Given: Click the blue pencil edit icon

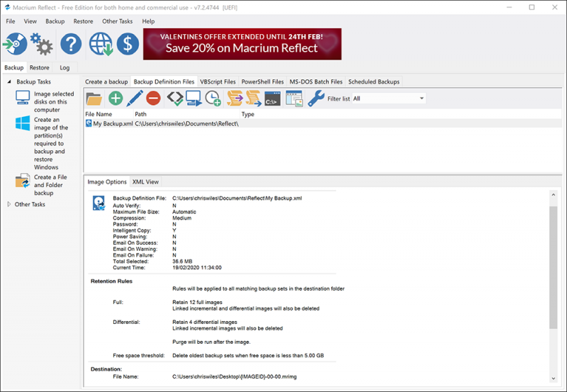Looking at the screenshot, I should (x=134, y=99).
